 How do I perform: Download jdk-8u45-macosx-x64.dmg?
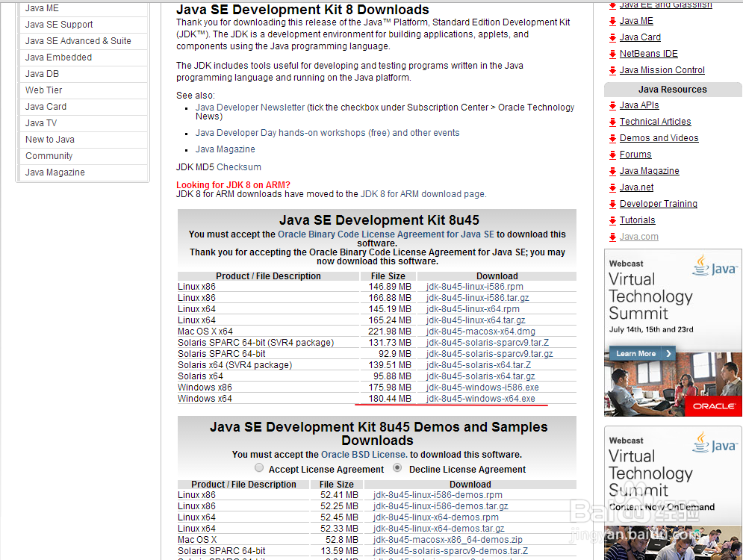(x=480, y=332)
